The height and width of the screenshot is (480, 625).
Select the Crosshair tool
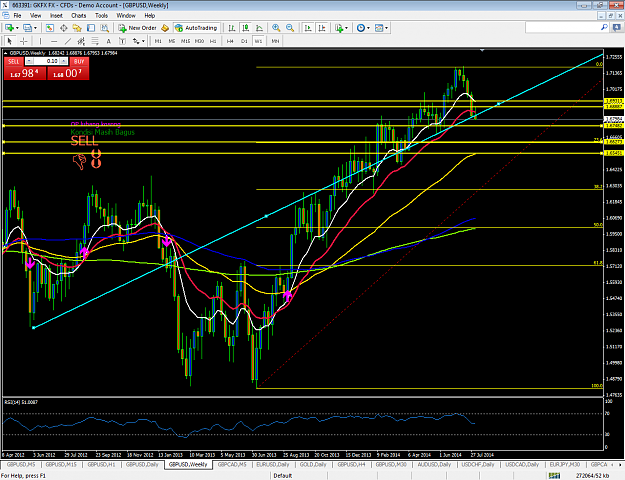point(24,41)
